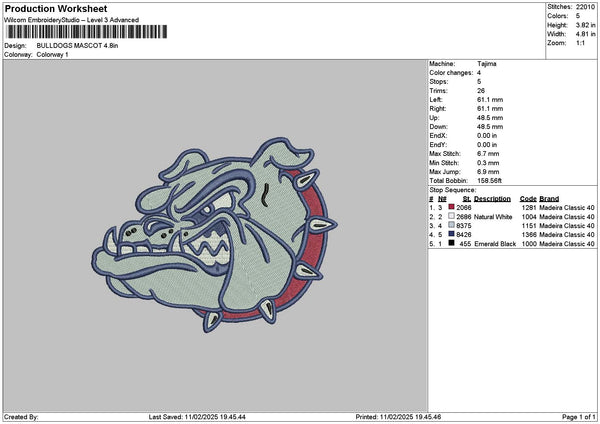
Task: Click the red 2066 thread color swatch
Action: (452, 207)
